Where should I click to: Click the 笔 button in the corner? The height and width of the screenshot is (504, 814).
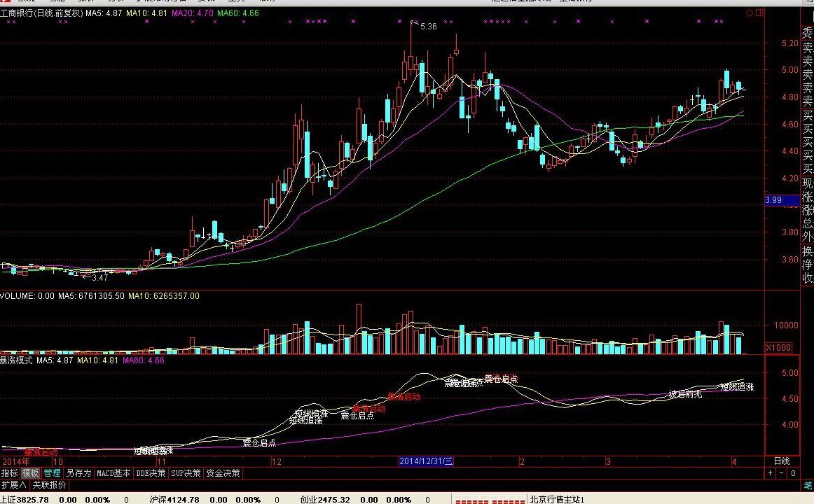pyautogui.click(x=808, y=485)
